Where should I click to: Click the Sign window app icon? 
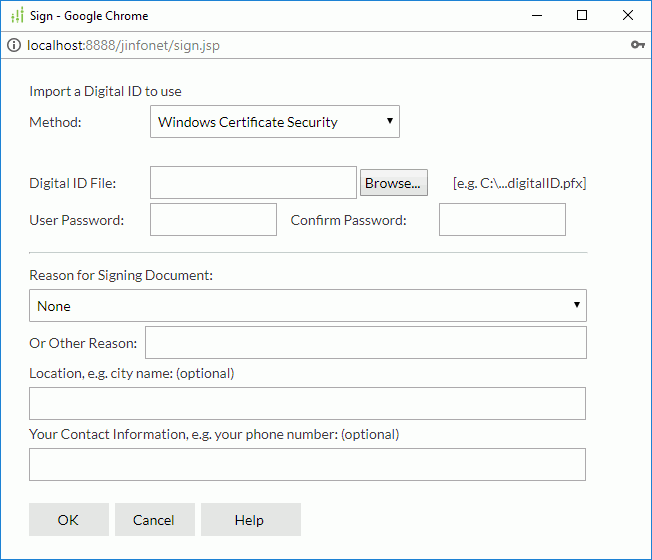(x=17, y=15)
